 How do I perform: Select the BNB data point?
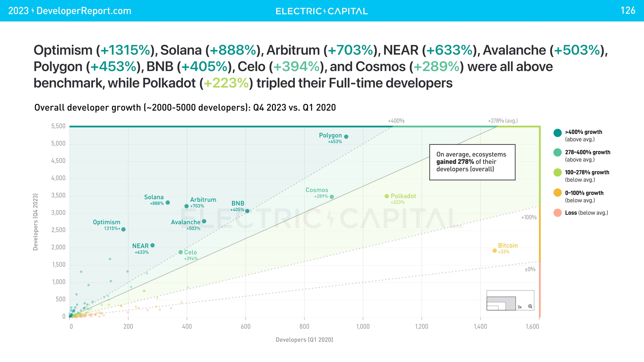(x=247, y=211)
